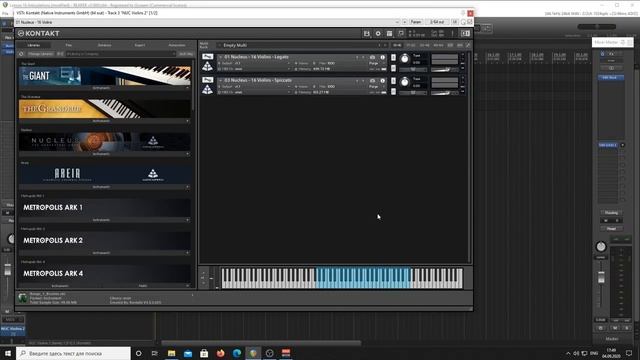The height and width of the screenshot is (360, 640).
Task: Click Manage Libraries button
Action: point(41,54)
